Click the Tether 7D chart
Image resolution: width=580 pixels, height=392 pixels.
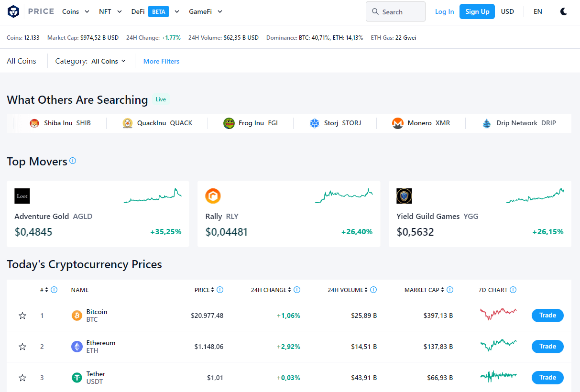pos(498,376)
